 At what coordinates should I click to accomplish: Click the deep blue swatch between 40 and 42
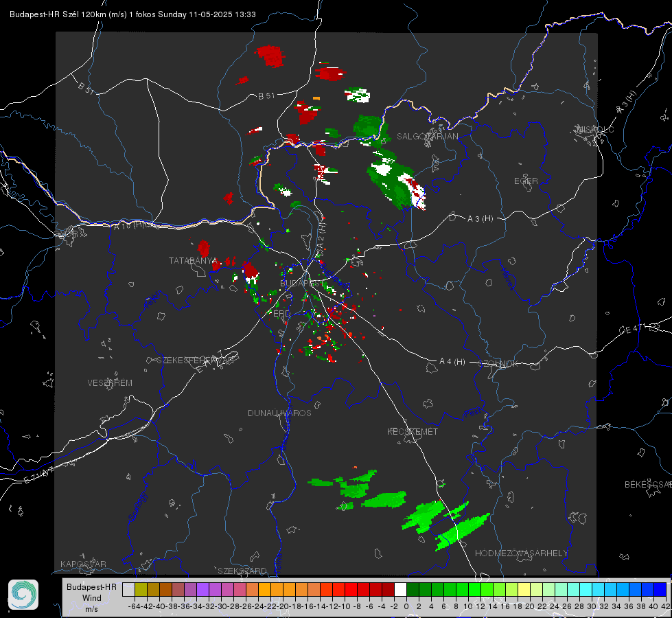(x=660, y=589)
